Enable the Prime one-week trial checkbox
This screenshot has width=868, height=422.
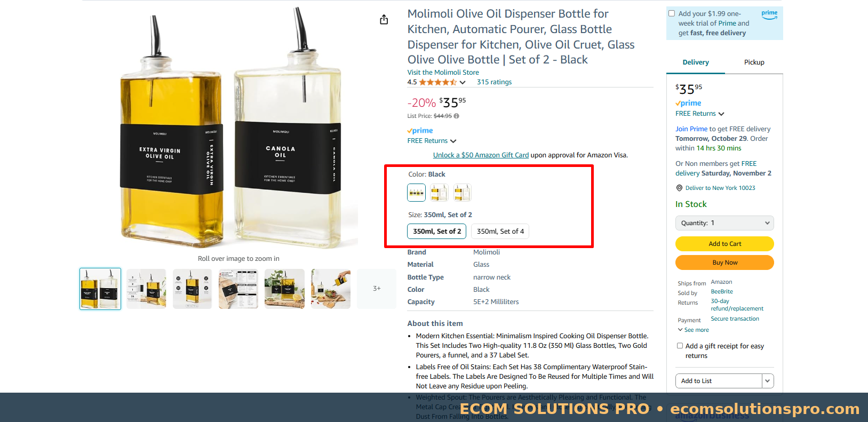(x=672, y=13)
